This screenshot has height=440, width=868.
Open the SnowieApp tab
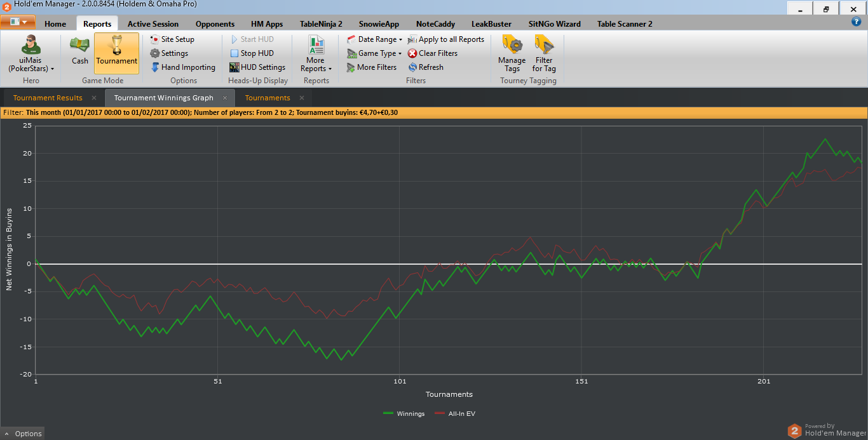pyautogui.click(x=379, y=24)
